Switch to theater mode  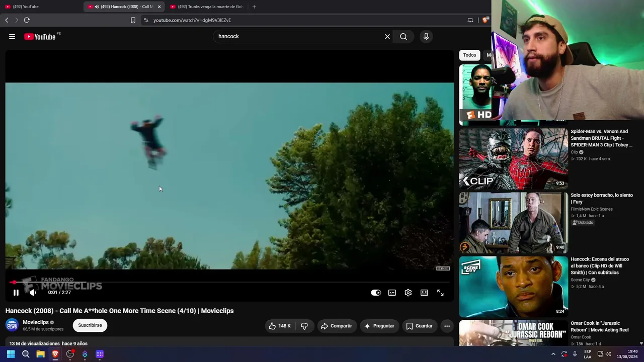point(424,293)
